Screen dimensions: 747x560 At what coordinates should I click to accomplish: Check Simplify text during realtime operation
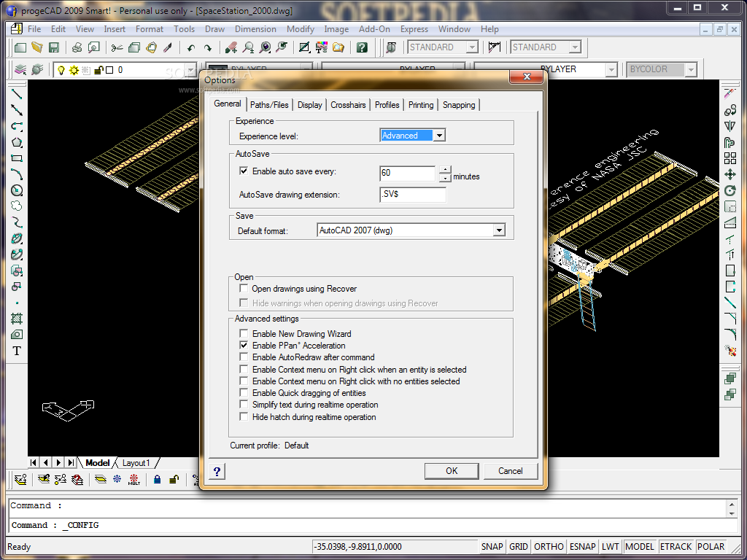tap(244, 404)
